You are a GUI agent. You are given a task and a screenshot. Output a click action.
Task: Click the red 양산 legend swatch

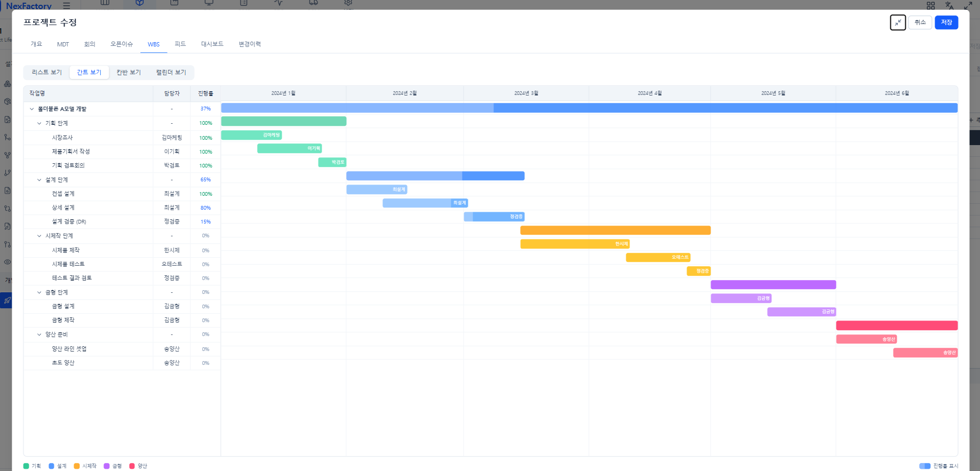[132, 466]
